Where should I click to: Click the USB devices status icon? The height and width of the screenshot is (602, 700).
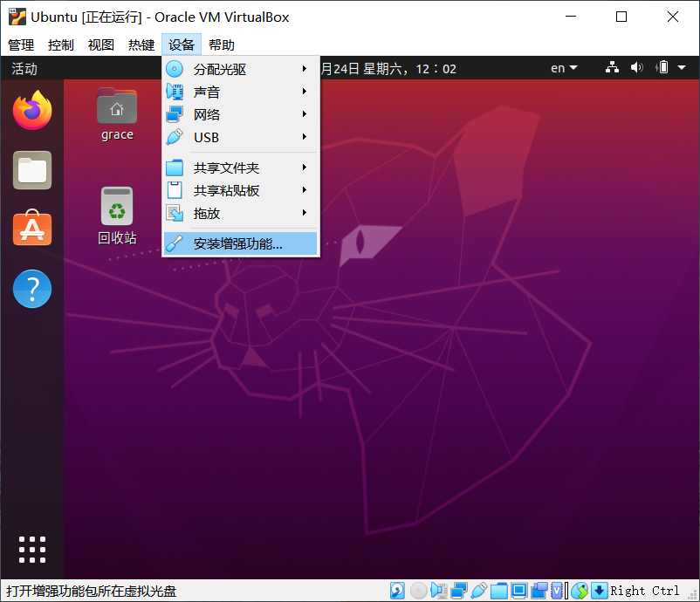tap(479, 591)
